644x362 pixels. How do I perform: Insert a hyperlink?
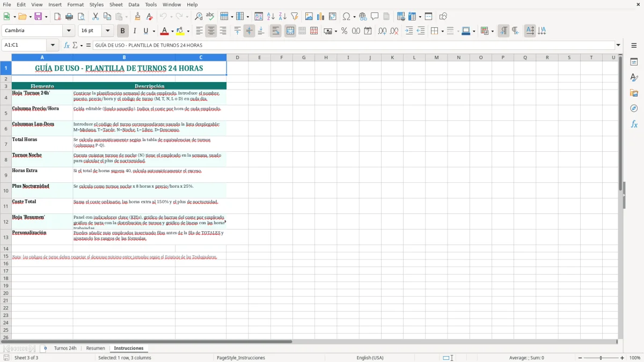coord(363,17)
